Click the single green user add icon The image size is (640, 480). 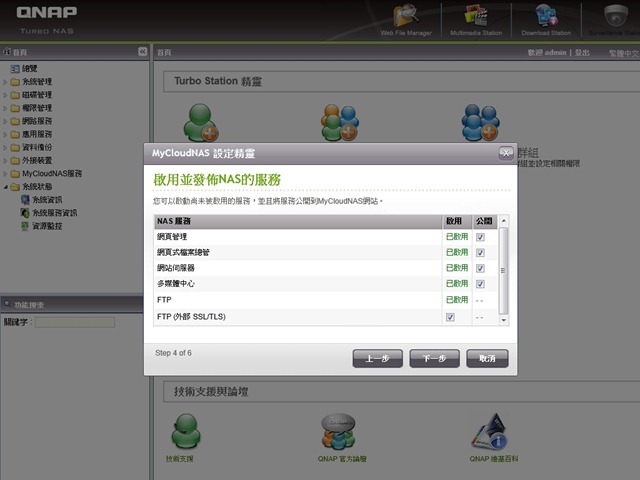tap(200, 122)
